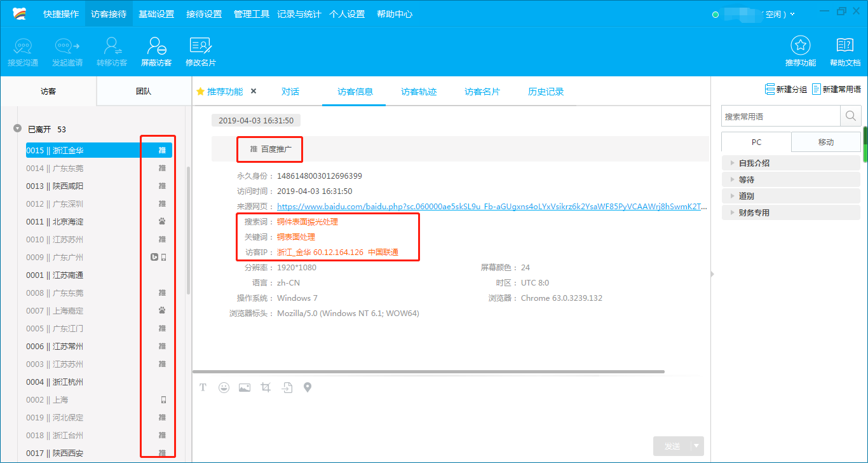
Task: Switch to the 访客名片 tab
Action: click(482, 92)
